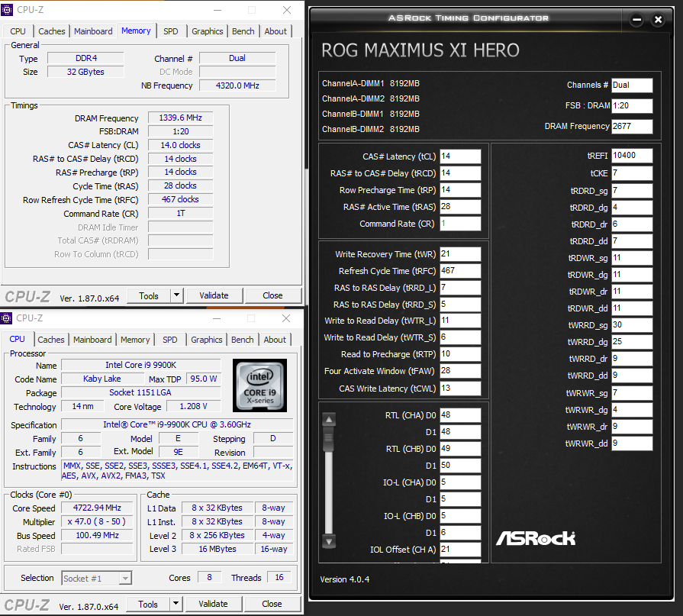Click the Four Activate Window (tFAW) field

[x=460, y=371]
